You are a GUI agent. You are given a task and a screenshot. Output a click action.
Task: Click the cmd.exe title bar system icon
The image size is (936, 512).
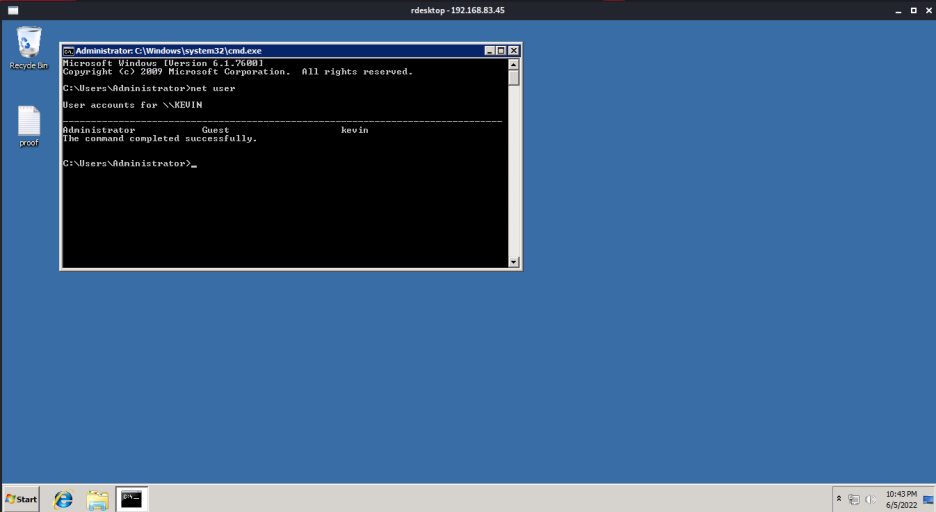69,51
